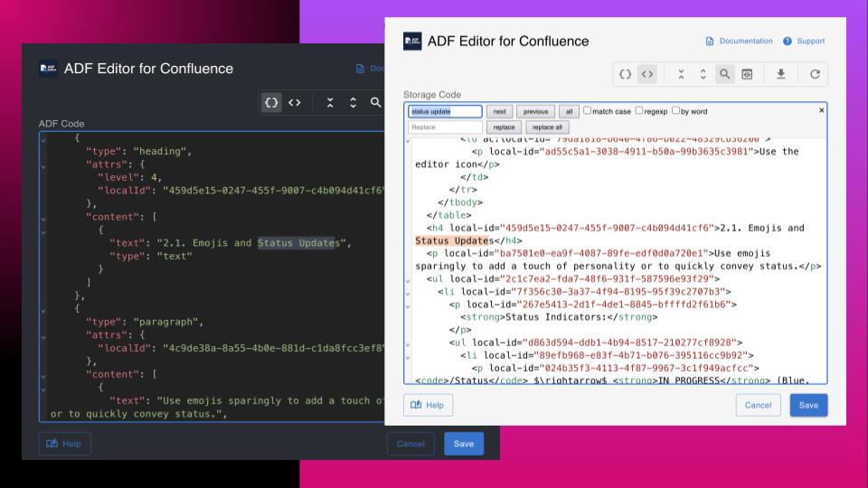Fold the li line with id 89efb968
This screenshot has height=488, width=868.
click(409, 358)
